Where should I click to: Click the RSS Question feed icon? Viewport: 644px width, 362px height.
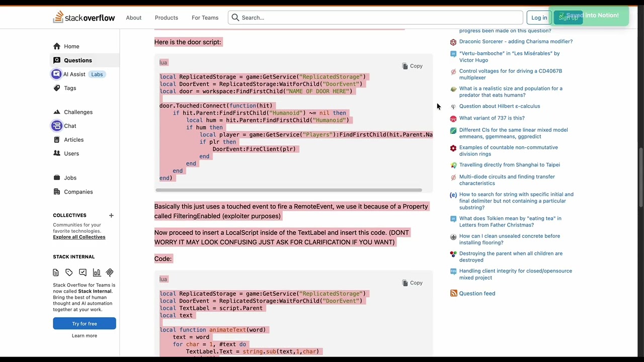(x=453, y=293)
